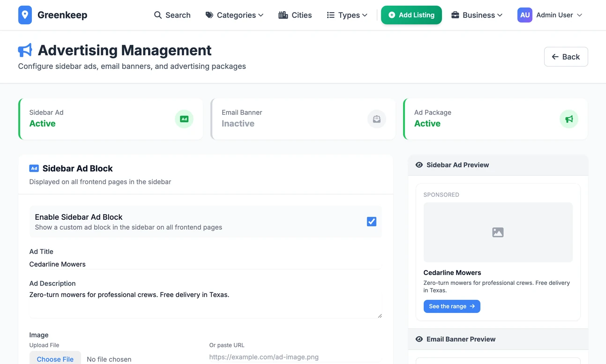Screen dimensions: 606x364
Task: Click the eye icon beside Sidebar Ad Preview
Action: coord(419,165)
